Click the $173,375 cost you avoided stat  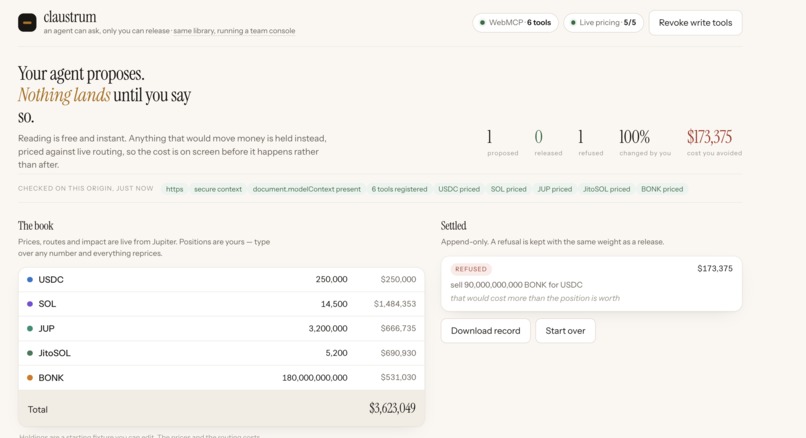[x=714, y=142]
